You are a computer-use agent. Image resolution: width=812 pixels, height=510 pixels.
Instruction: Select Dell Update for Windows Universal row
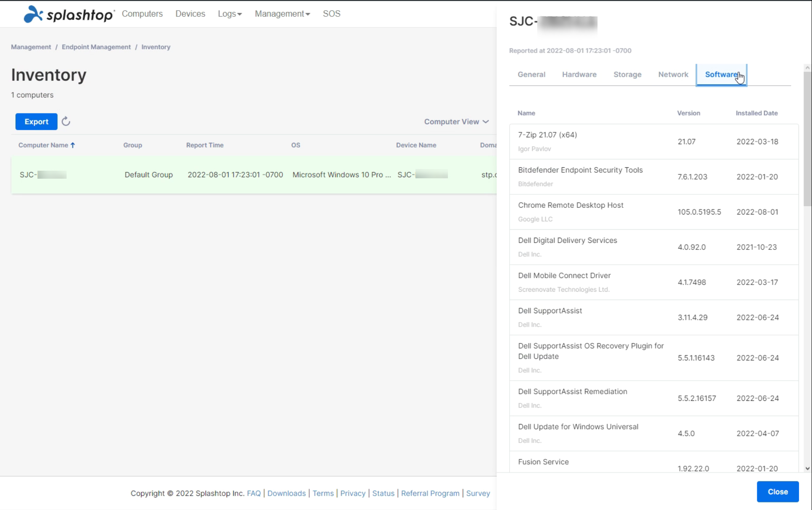click(x=654, y=433)
